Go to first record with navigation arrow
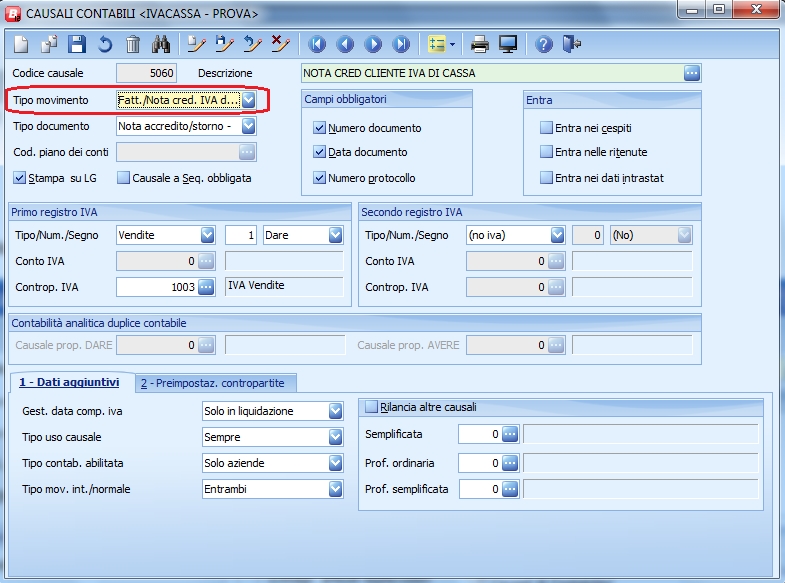The width and height of the screenshot is (785, 583). pyautogui.click(x=318, y=44)
